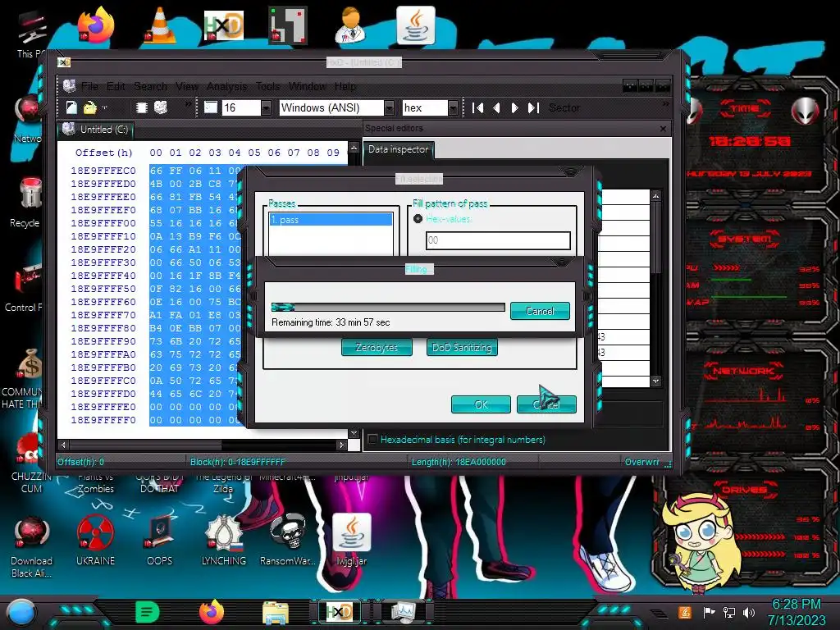This screenshot has height=630, width=840.
Task: Click the DoD Sanitizing button
Action: 462,347
